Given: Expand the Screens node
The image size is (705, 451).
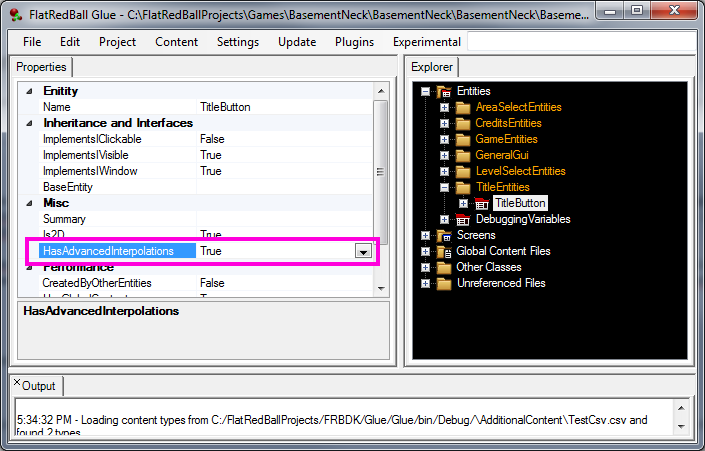Looking at the screenshot, I should [425, 236].
